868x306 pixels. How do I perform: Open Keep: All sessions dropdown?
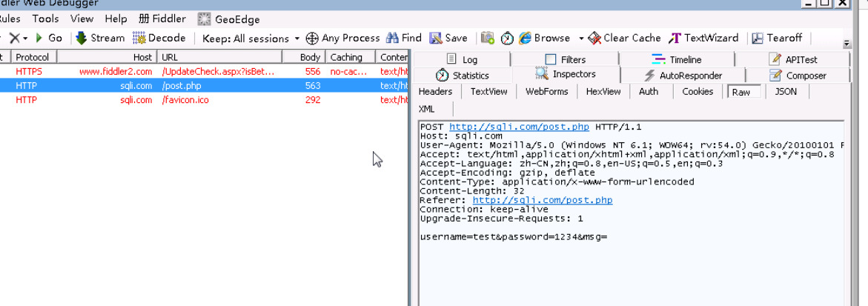coord(251,39)
